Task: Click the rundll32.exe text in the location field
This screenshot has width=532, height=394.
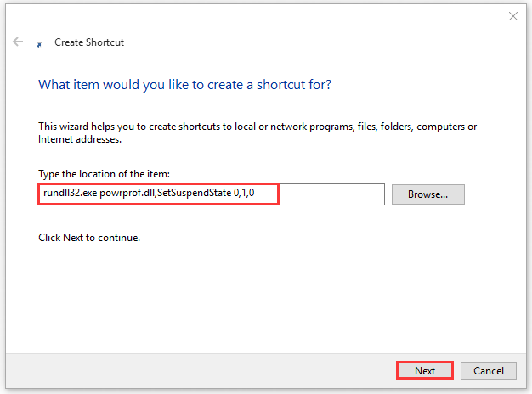Action: (69, 194)
